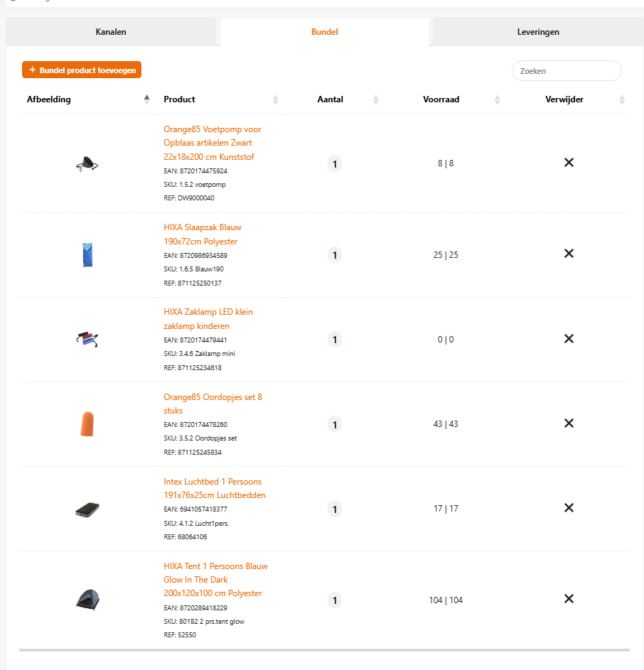Remove the Intex Luchtbed row

pyautogui.click(x=569, y=507)
